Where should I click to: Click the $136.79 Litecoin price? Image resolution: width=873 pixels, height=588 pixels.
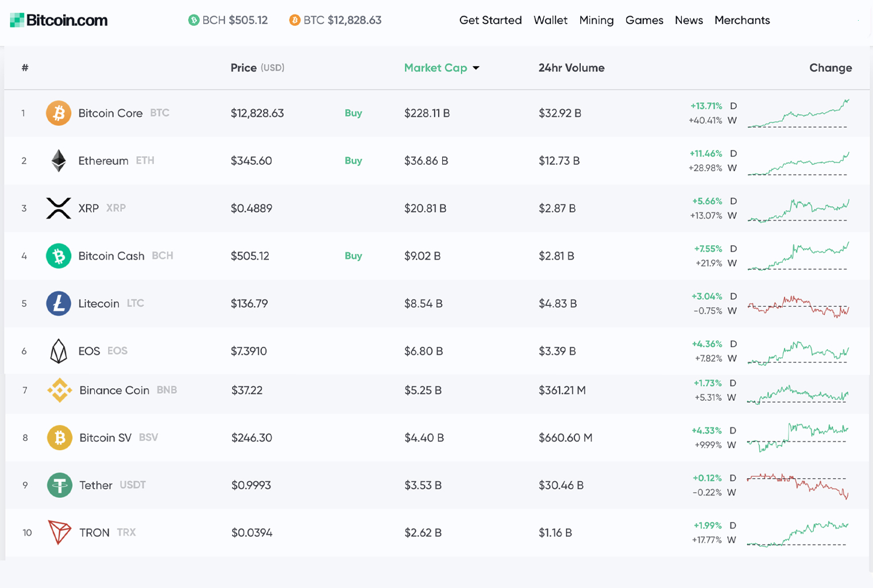click(249, 304)
